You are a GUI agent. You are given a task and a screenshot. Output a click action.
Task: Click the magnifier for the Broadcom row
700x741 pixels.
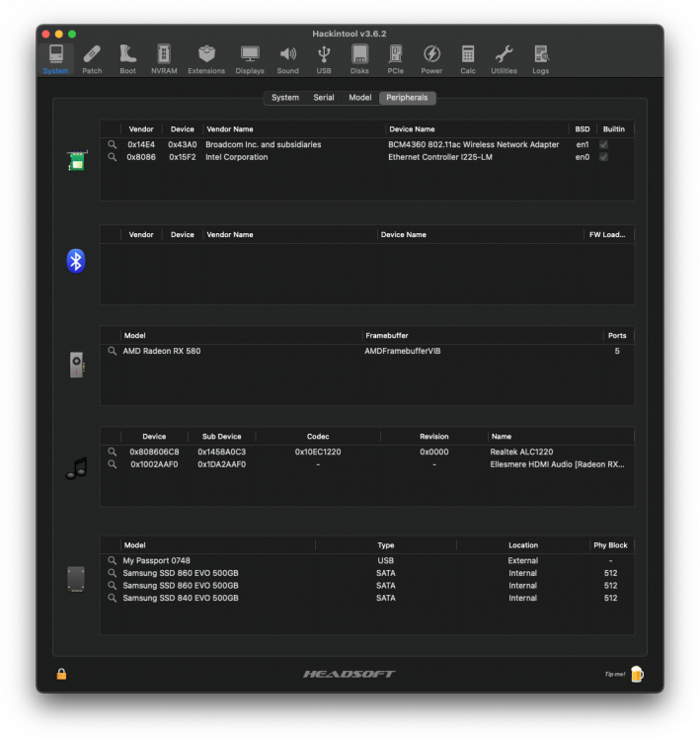(112, 144)
